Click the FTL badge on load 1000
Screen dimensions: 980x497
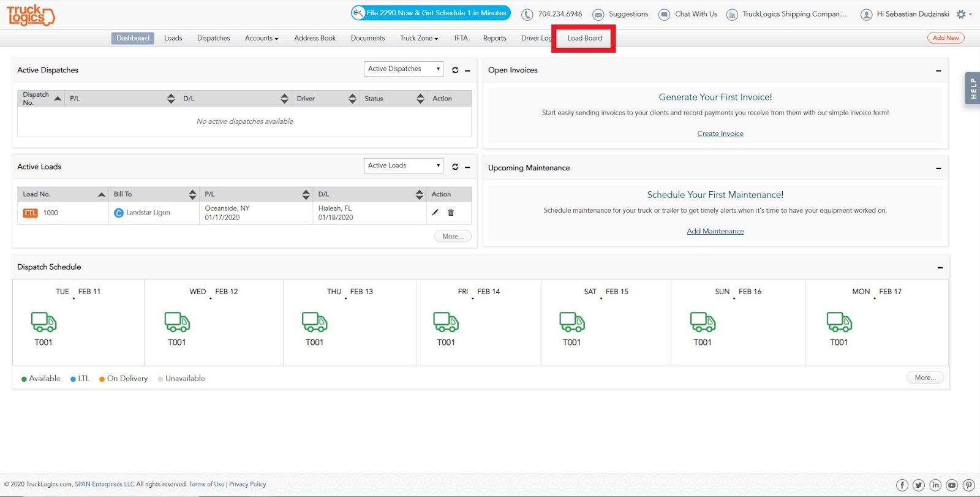(x=30, y=213)
